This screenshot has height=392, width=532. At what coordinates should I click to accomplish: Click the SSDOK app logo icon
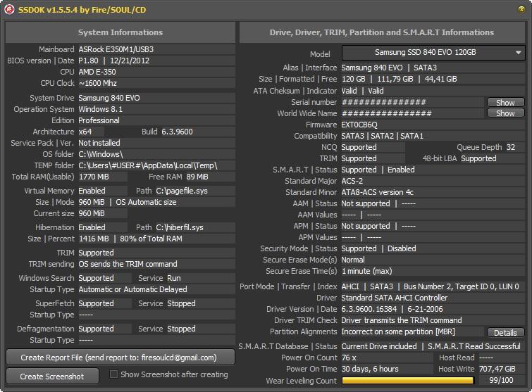[9, 9]
